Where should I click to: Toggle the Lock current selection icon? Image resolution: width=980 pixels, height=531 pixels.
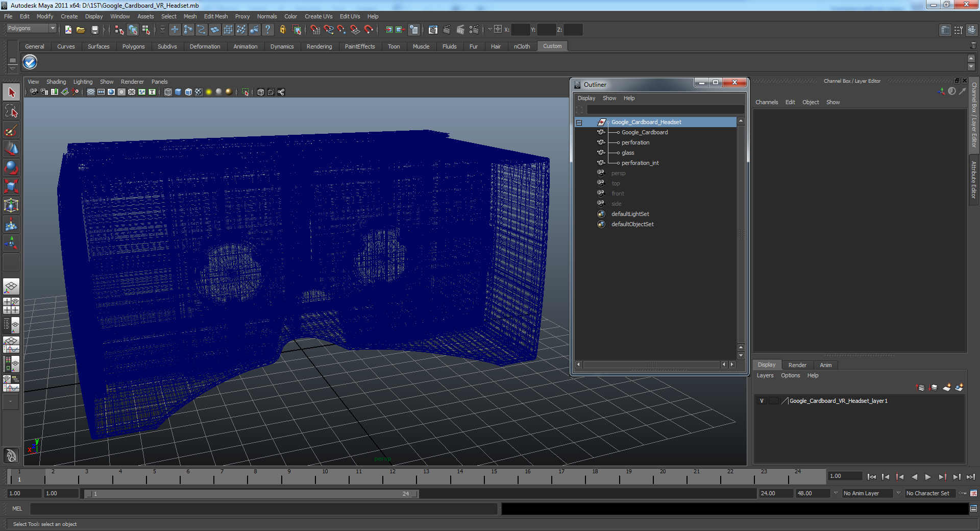[283, 30]
